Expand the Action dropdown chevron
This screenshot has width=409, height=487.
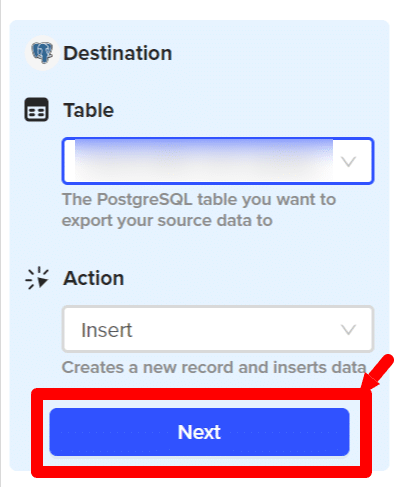pos(349,329)
